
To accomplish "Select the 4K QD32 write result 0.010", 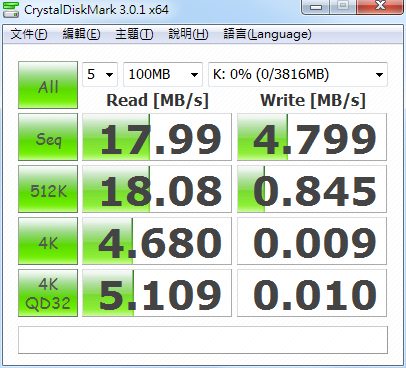I will coord(312,293).
